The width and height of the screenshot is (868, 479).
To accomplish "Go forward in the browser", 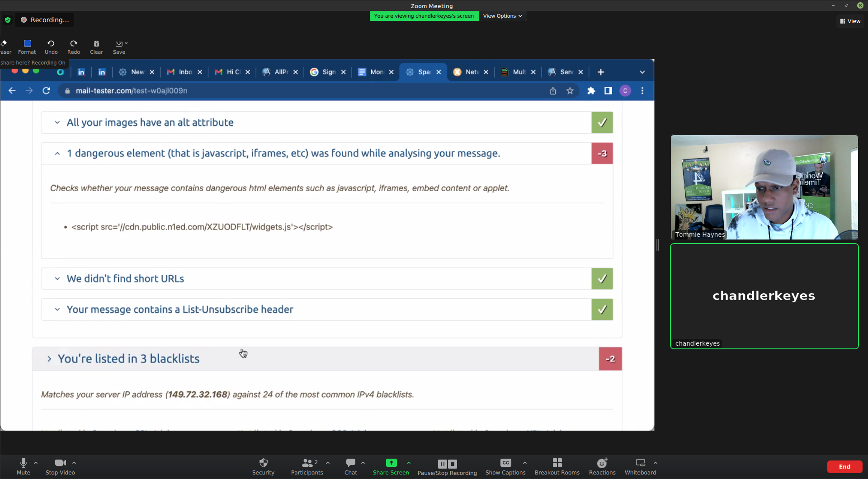I will click(x=29, y=91).
